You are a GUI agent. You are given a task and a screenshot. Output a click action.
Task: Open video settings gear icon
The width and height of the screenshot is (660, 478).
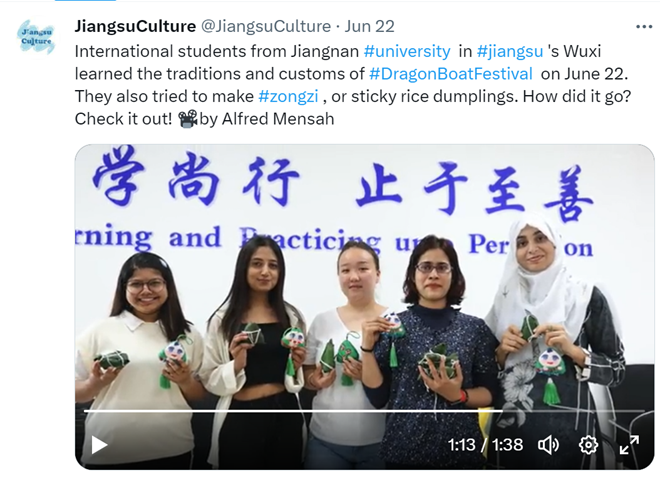click(x=588, y=445)
